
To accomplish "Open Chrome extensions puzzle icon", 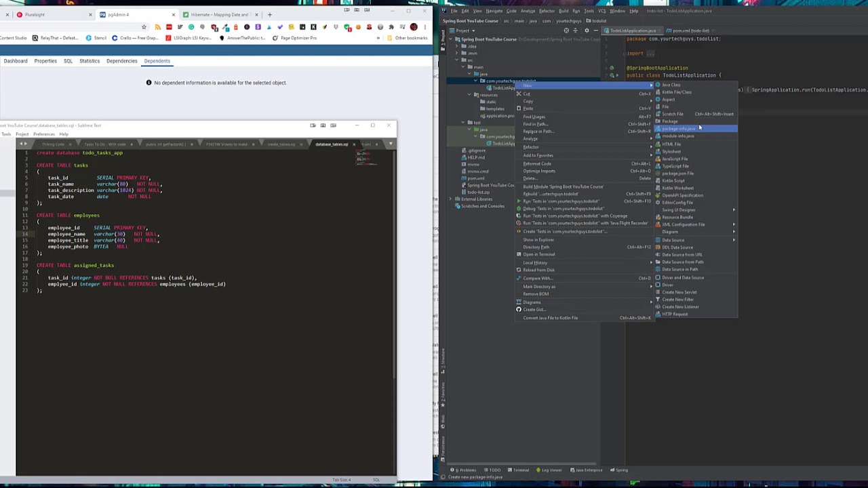I will pyautogui.click(x=391, y=27).
